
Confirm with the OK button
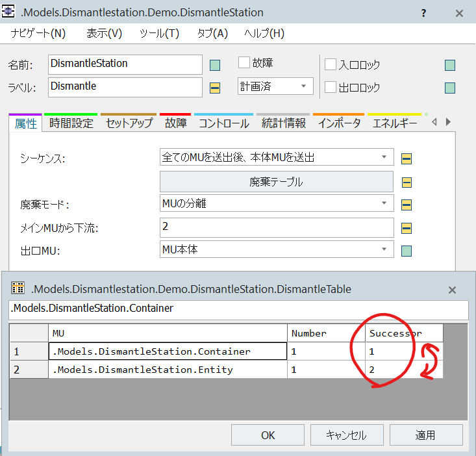point(268,435)
